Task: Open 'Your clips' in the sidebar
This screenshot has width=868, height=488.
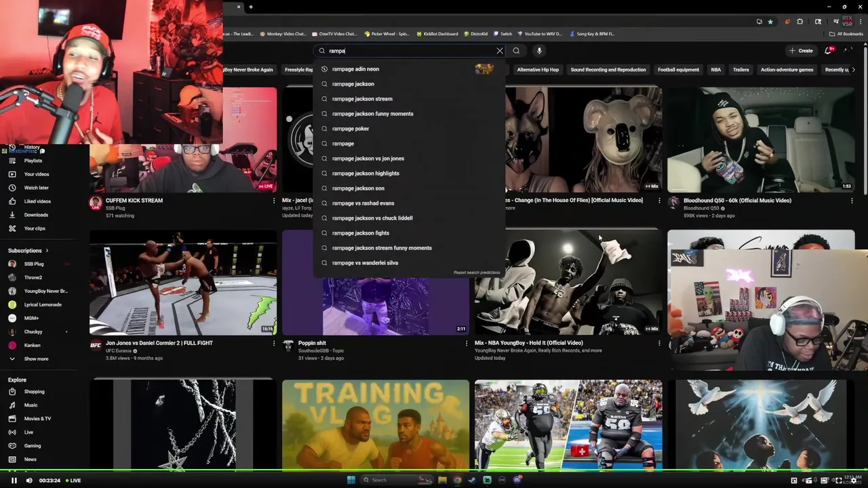Action: click(35, 228)
